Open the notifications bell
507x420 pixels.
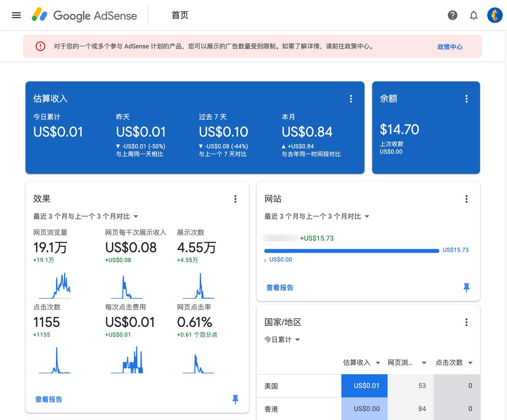(x=474, y=15)
